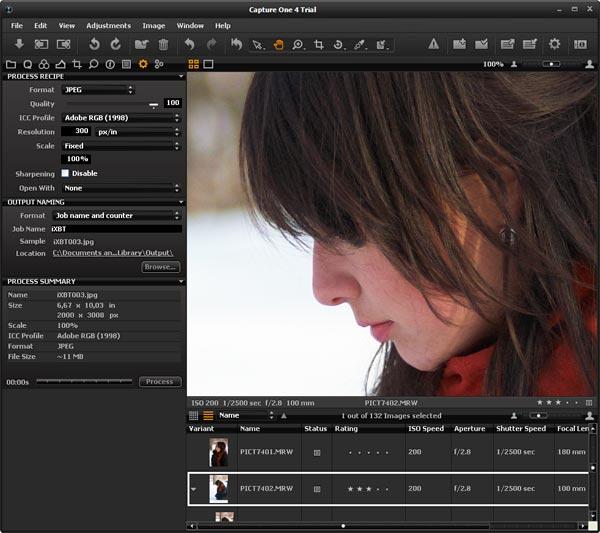Open the Color three-circles tool tab
Viewport: 600px width, 533px height.
click(44, 64)
